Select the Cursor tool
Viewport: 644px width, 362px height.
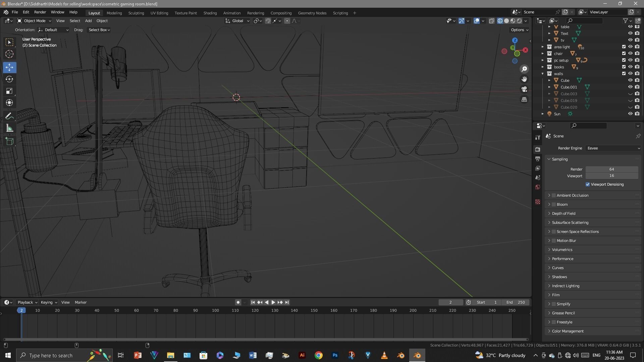click(9, 54)
